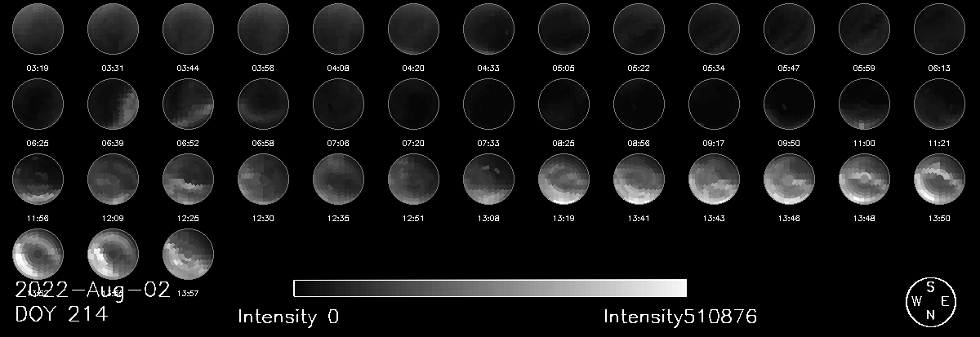Open the disk image for 13:08
Screen dimensions: 980x337
(488, 179)
